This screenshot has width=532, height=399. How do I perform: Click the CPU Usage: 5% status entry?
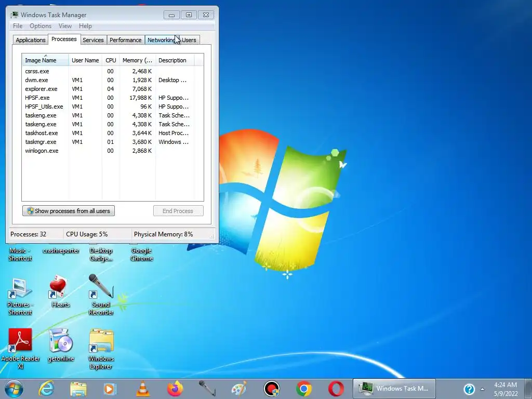87,234
